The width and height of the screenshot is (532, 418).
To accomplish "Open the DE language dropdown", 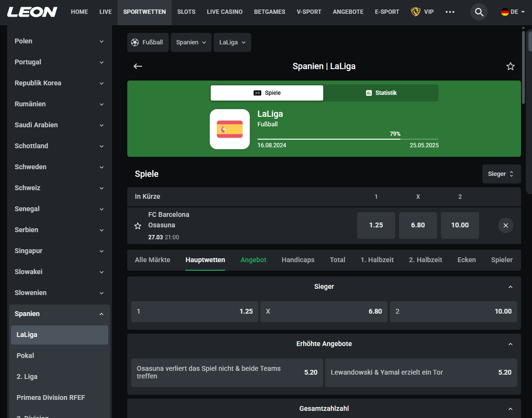I will (512, 12).
